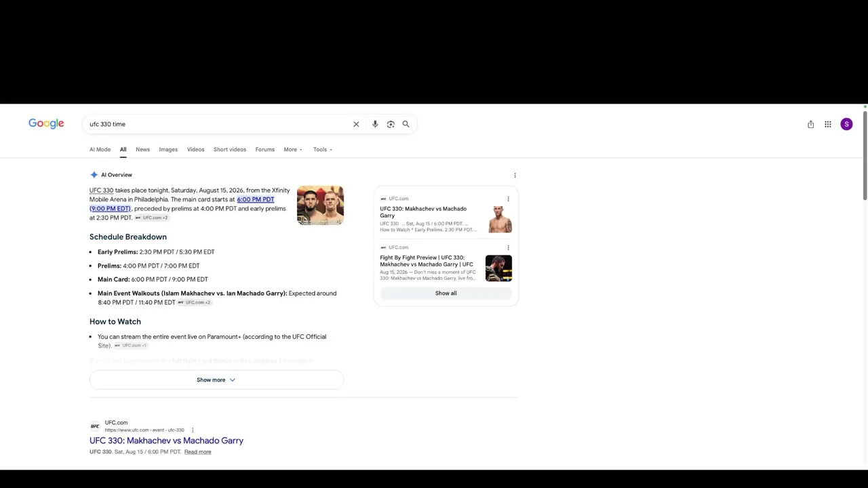Click the 'Main Card: 6:00 PM PDT / 9:00 PM EDT' line

click(153, 279)
